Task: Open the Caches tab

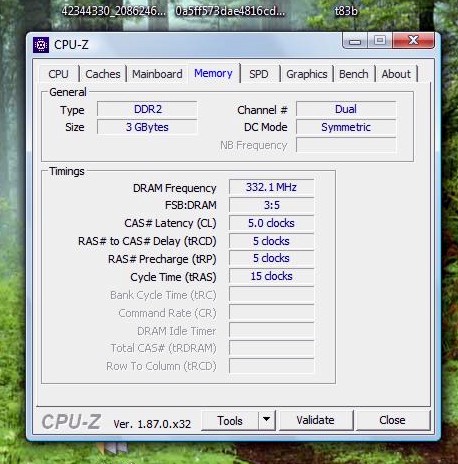Action: point(103,74)
